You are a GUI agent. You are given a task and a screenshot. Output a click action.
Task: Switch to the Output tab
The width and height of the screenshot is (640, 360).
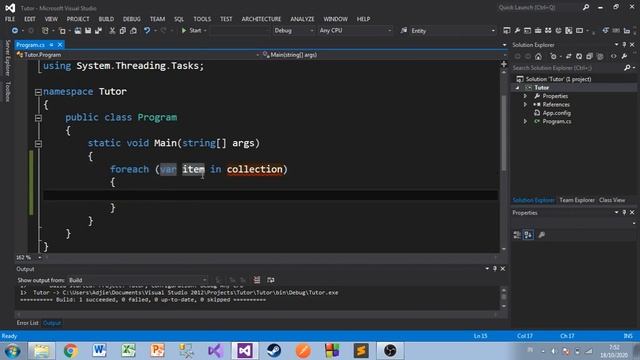pos(52,323)
